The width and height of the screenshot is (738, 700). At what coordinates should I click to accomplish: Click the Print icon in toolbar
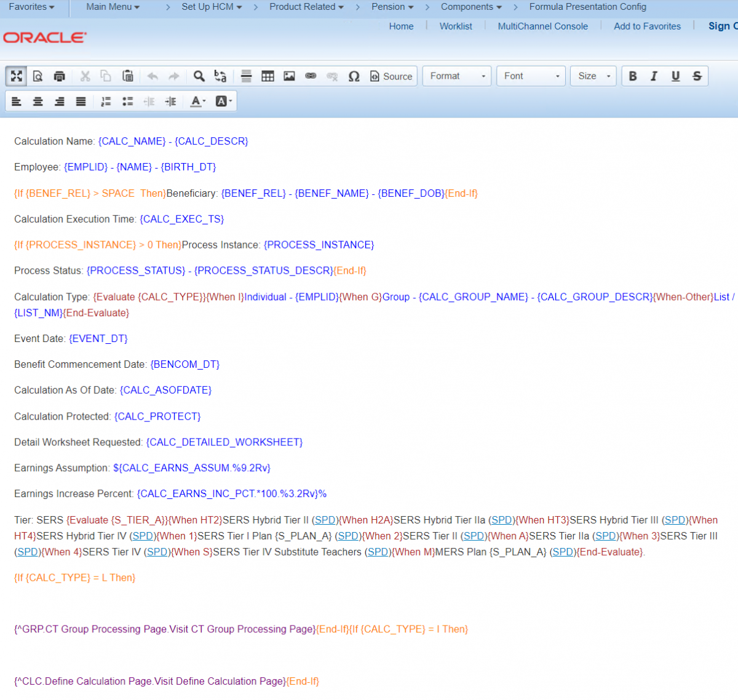click(x=60, y=76)
